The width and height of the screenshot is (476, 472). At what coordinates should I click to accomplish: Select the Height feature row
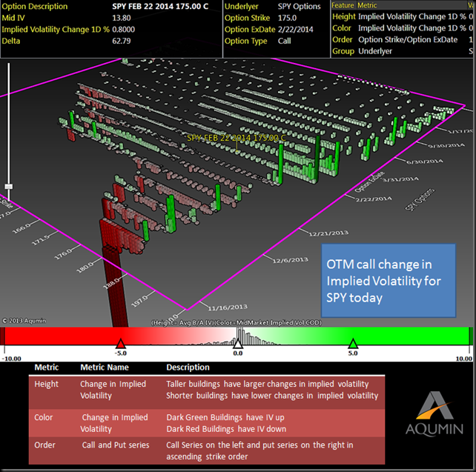[x=403, y=17]
